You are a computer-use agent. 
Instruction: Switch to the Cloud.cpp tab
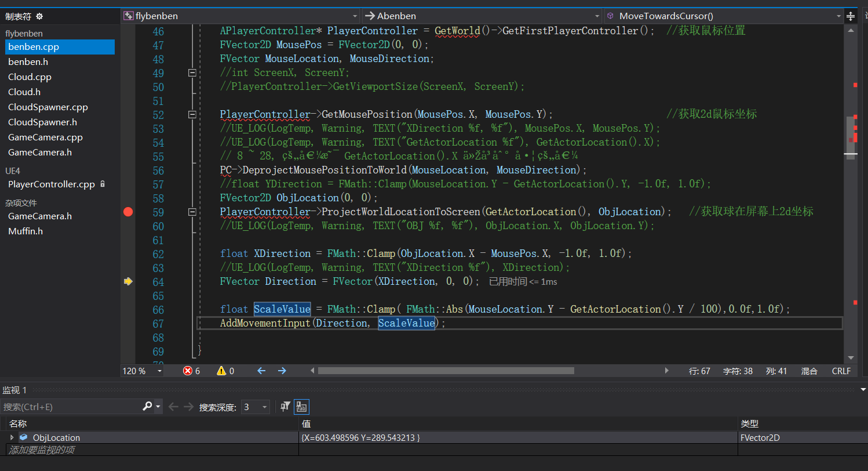click(30, 77)
